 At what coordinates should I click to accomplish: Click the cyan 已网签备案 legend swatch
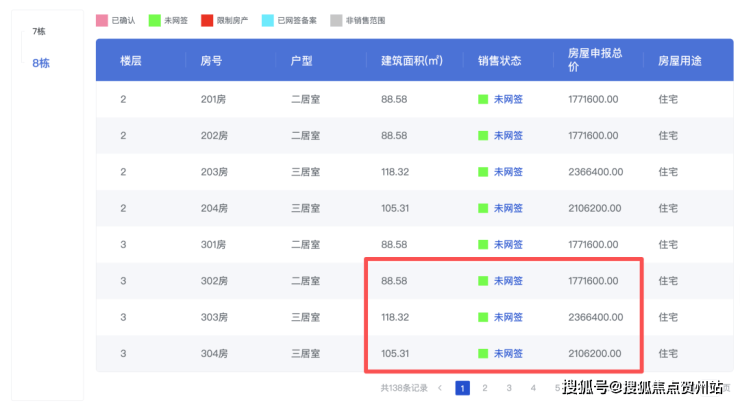(x=267, y=20)
